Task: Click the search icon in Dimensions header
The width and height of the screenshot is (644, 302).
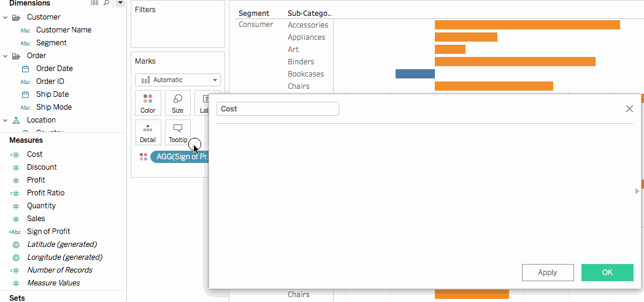Action: tap(106, 4)
